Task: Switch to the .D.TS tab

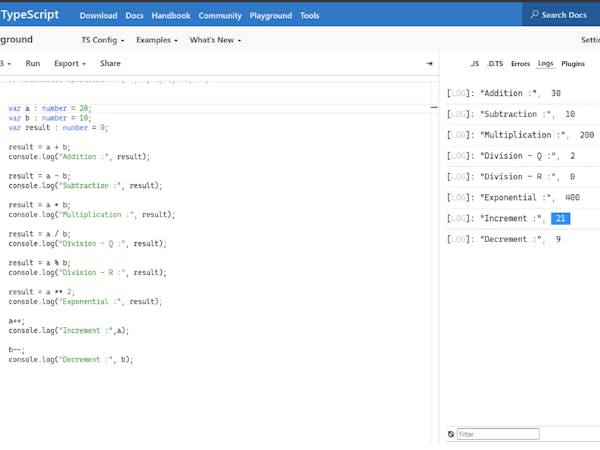Action: coord(495,64)
